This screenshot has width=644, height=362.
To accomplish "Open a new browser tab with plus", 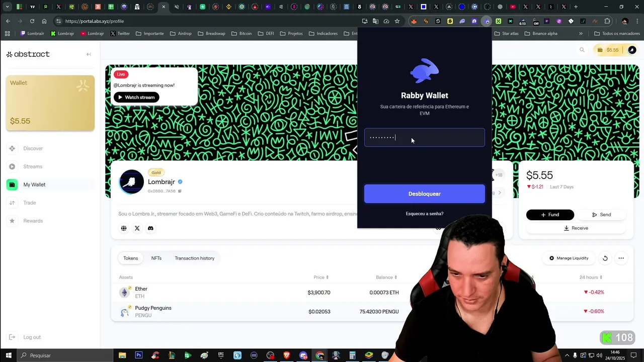I will 576,7.
